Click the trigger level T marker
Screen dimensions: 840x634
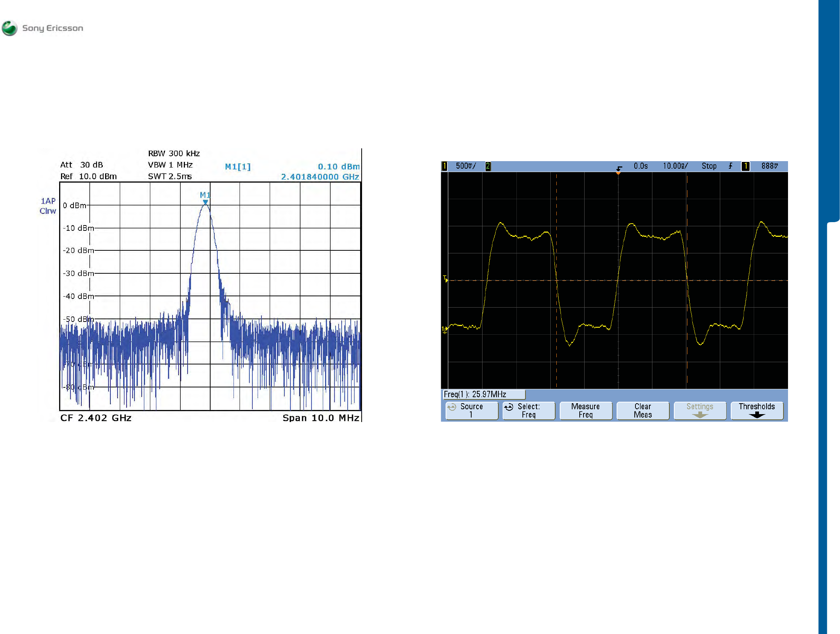point(445,279)
